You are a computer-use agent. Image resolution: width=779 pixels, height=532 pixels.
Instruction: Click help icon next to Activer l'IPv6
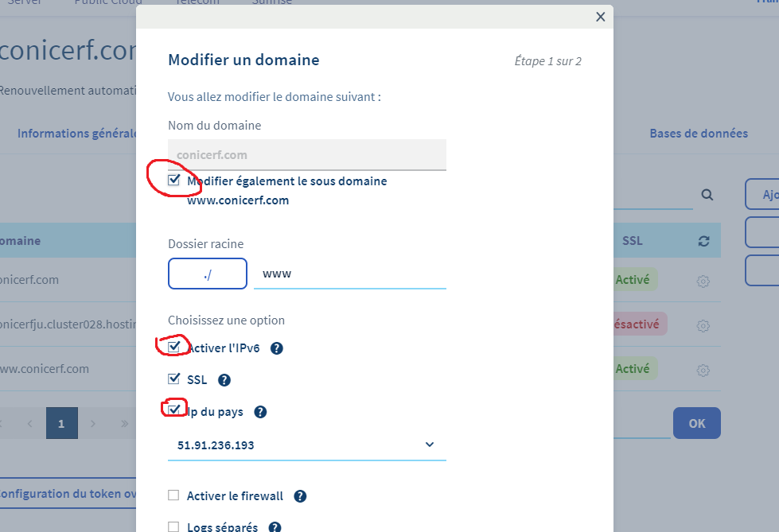pos(277,348)
